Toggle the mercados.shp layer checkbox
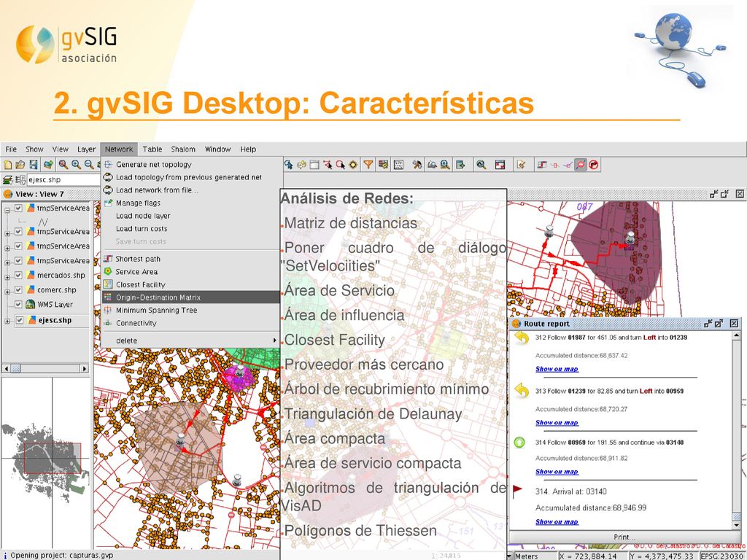Screen dimensions: 747x560 click(x=18, y=275)
